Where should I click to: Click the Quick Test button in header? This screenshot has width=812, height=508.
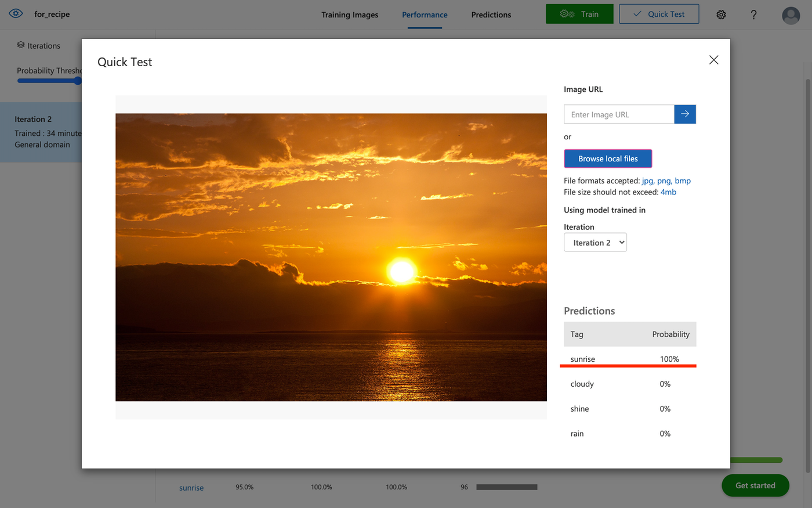point(659,14)
